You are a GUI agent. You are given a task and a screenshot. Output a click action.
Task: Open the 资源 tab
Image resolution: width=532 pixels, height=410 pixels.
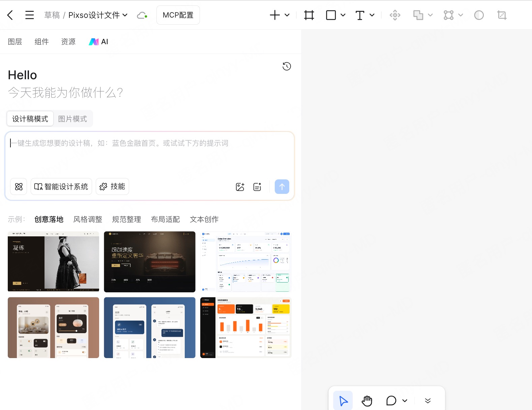tap(68, 42)
